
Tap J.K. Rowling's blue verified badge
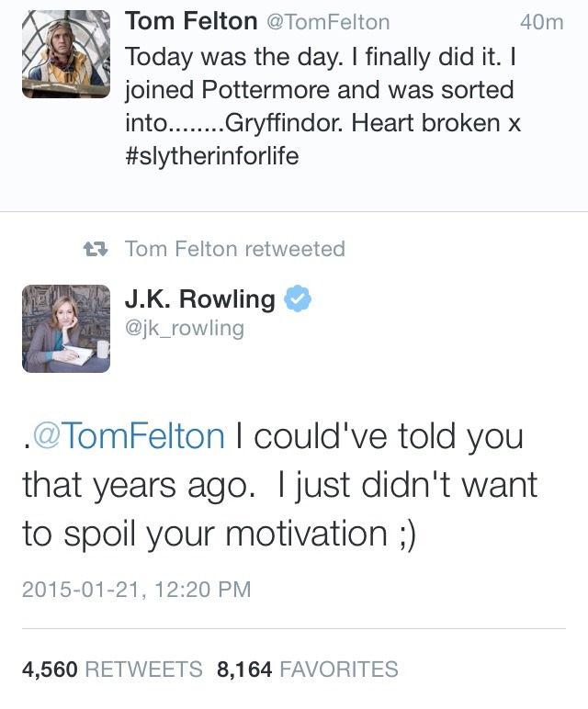301,299
